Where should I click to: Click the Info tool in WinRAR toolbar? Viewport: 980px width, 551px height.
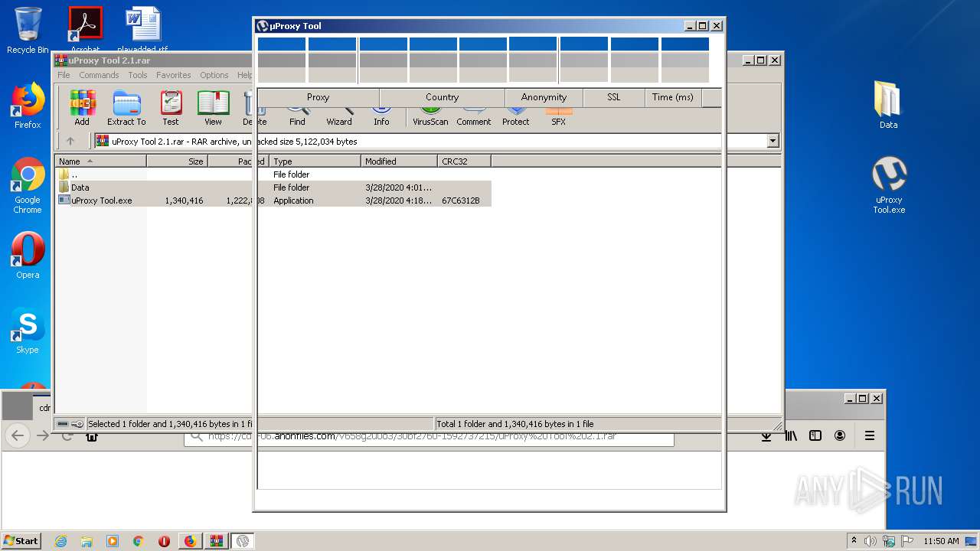(x=381, y=117)
